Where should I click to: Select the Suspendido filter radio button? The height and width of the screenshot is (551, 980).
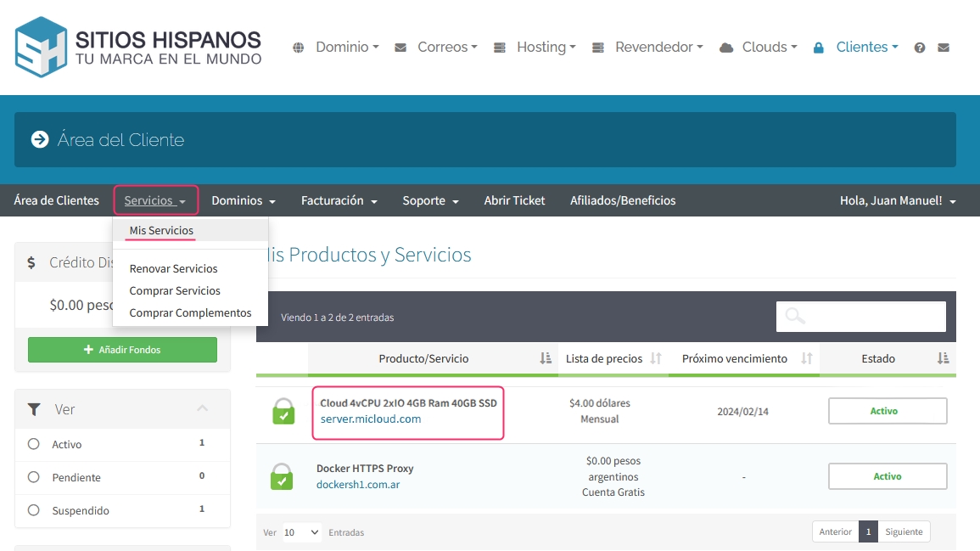point(34,510)
